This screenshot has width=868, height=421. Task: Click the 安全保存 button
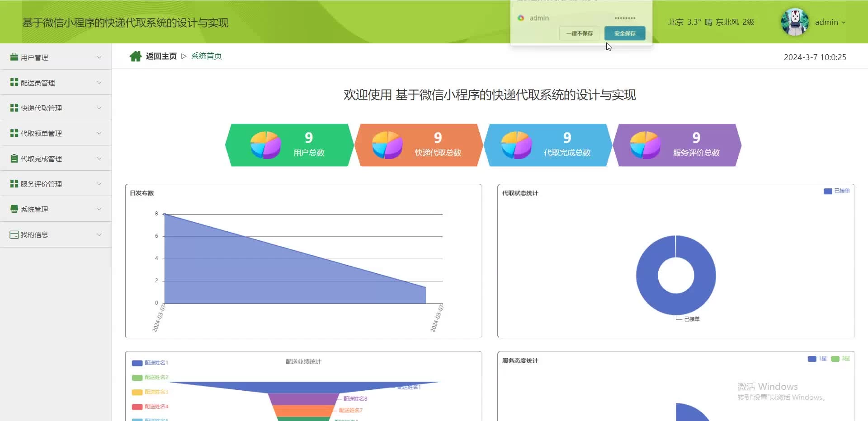click(x=625, y=33)
